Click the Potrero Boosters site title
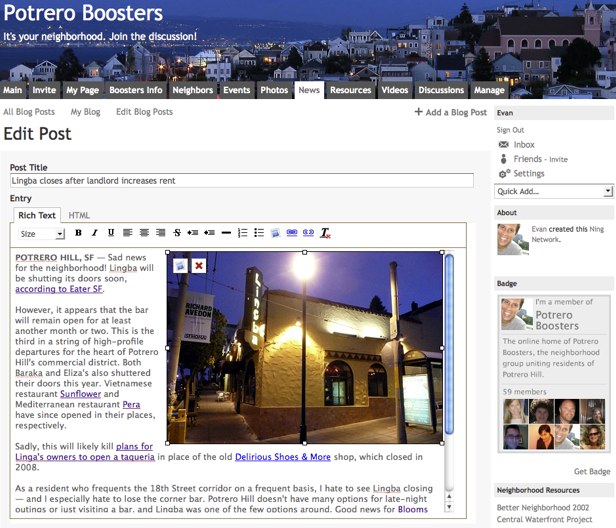 (x=83, y=13)
